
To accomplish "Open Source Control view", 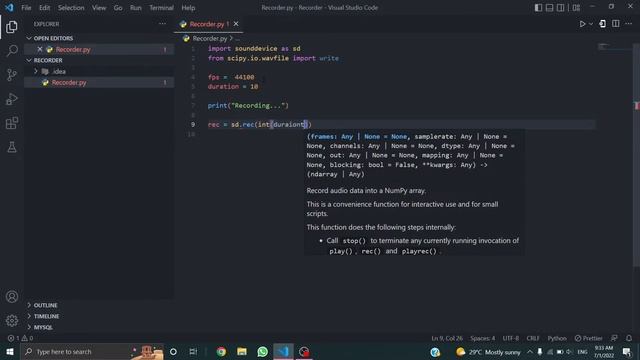I will pyautogui.click(x=11, y=75).
